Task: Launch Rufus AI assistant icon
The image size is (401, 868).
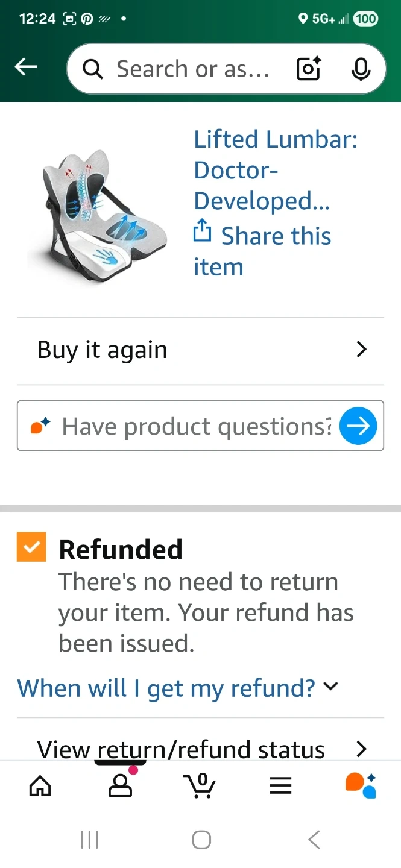Action: coord(361,785)
